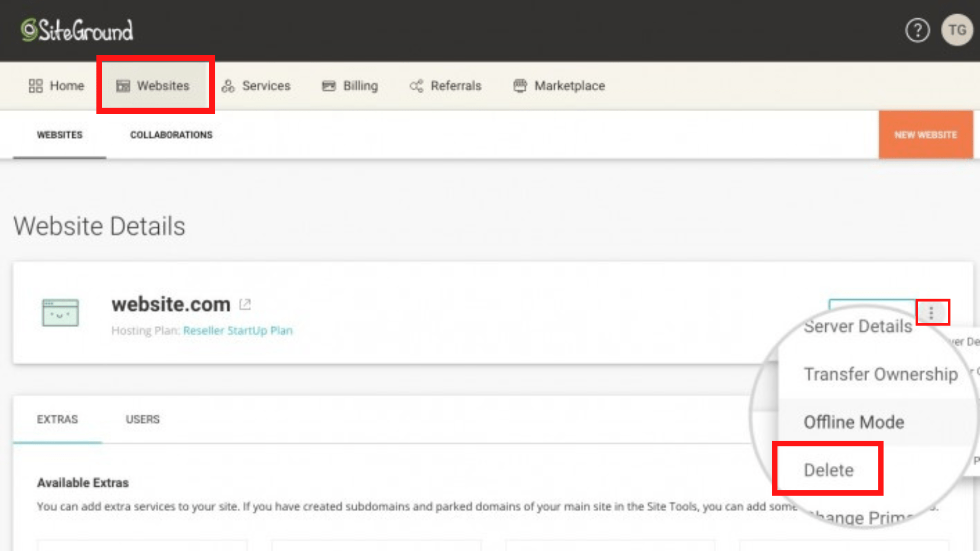Choose Delete from the menu
Screen dimensions: 980x551
point(828,470)
